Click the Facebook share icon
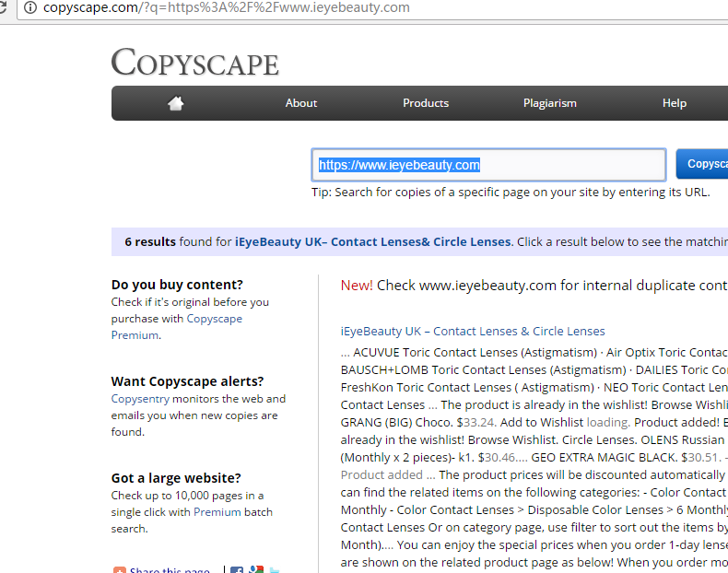This screenshot has width=728, height=573. [237, 570]
